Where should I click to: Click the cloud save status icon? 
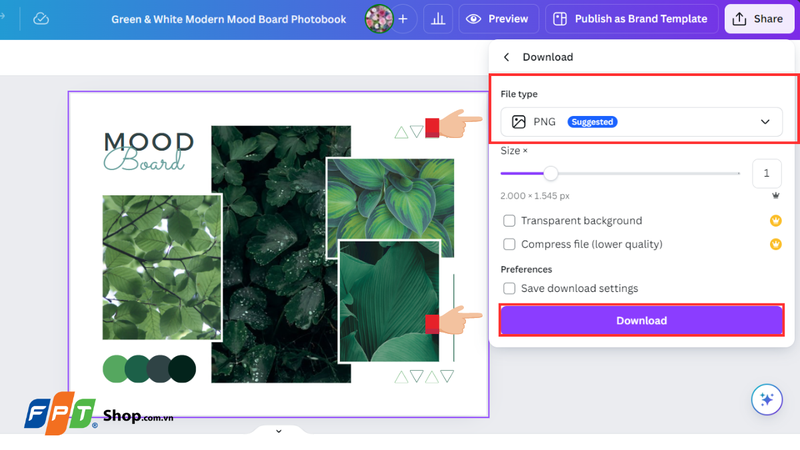(x=41, y=19)
